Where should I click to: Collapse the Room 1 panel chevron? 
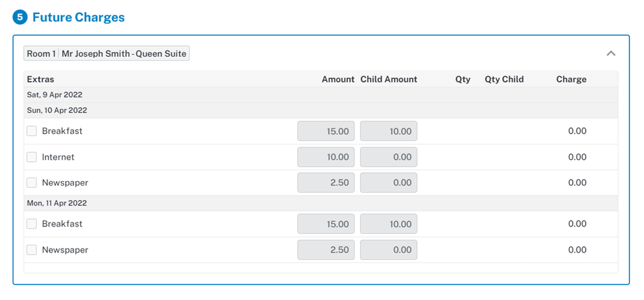[x=611, y=53]
